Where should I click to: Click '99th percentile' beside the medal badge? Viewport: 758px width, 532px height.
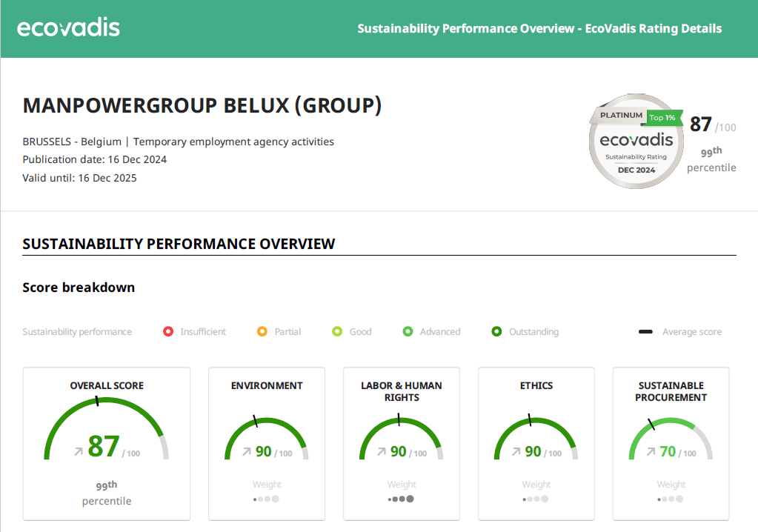tap(711, 159)
